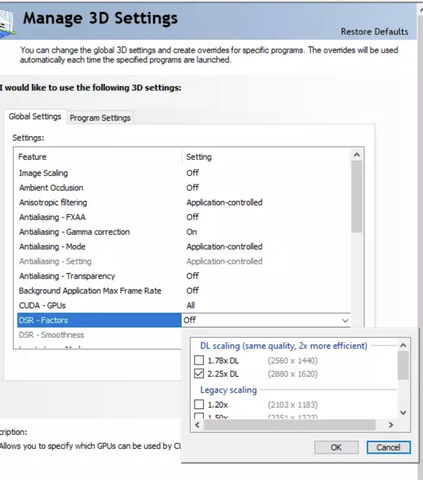423x480 pixels.
Task: Click Application-controlled value for Anisotropic filtering
Action: [x=224, y=202]
